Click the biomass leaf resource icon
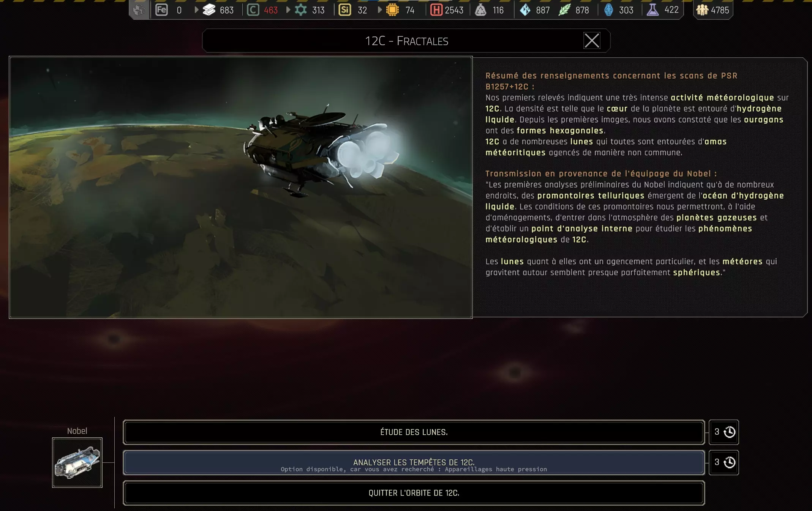This screenshot has width=812, height=511. click(x=564, y=10)
